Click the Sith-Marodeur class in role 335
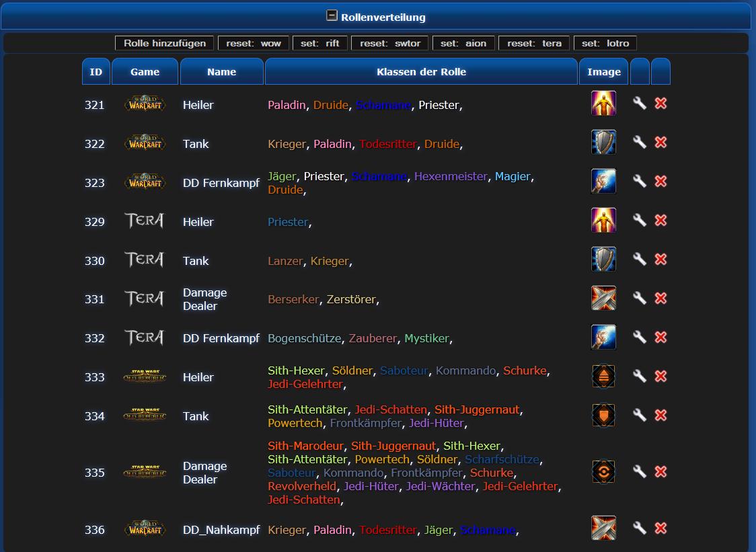Viewport: 756px width, 552px height. pos(306,446)
